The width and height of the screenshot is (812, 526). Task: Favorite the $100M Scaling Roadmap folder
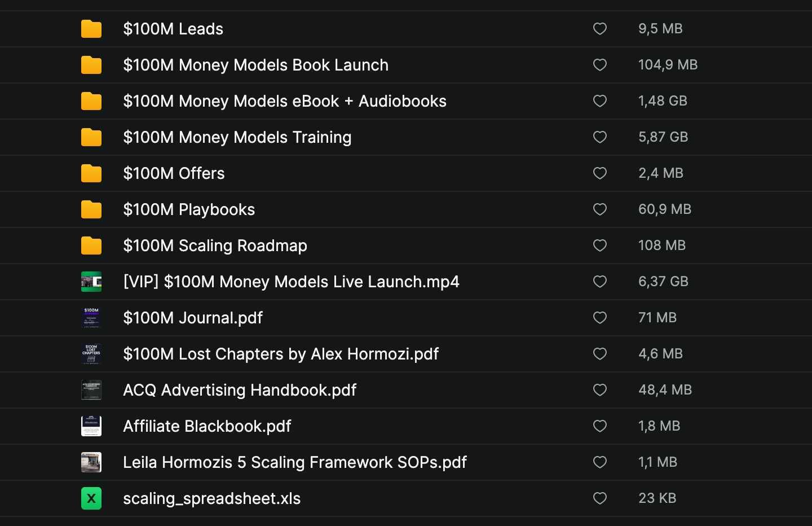600,246
